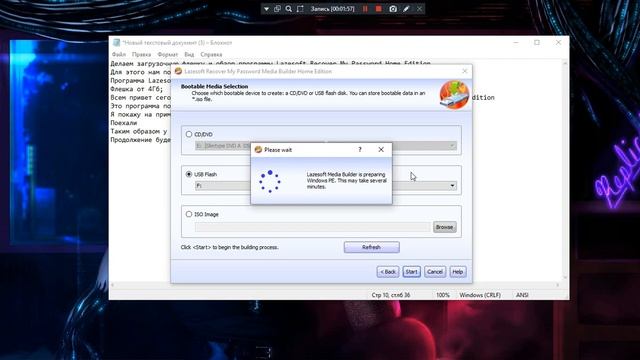Viewport: 640px width, 360px height.
Task: Click the Lazesoft icon in Media Builder title bar
Action: 178,71
